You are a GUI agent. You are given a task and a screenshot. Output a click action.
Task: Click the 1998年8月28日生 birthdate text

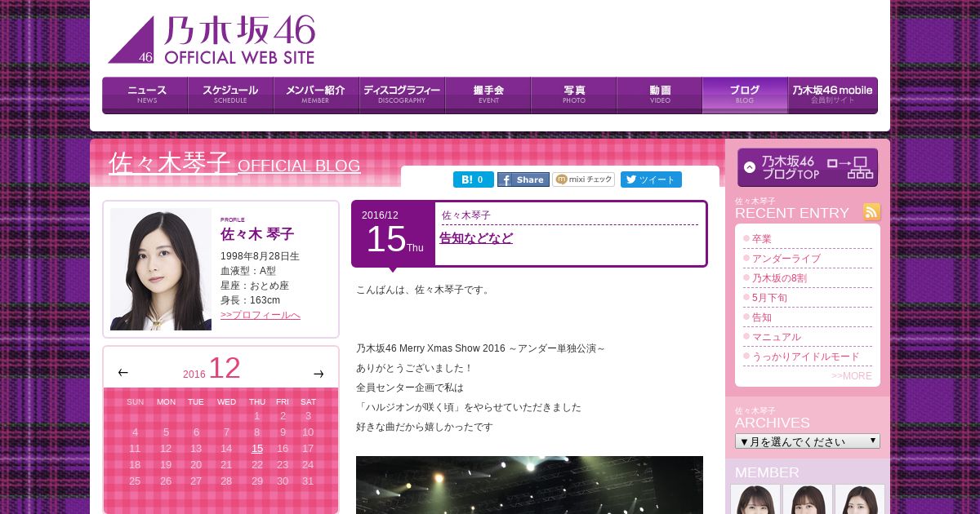point(260,256)
